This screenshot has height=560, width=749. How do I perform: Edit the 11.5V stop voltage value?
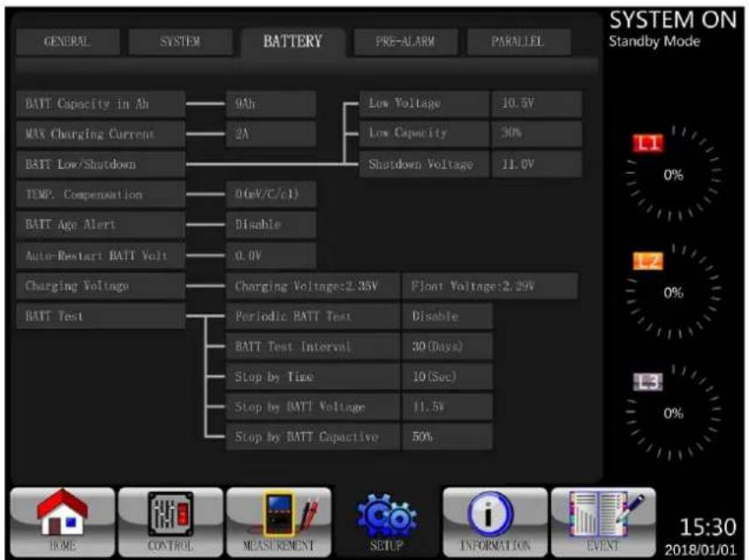[448, 406]
